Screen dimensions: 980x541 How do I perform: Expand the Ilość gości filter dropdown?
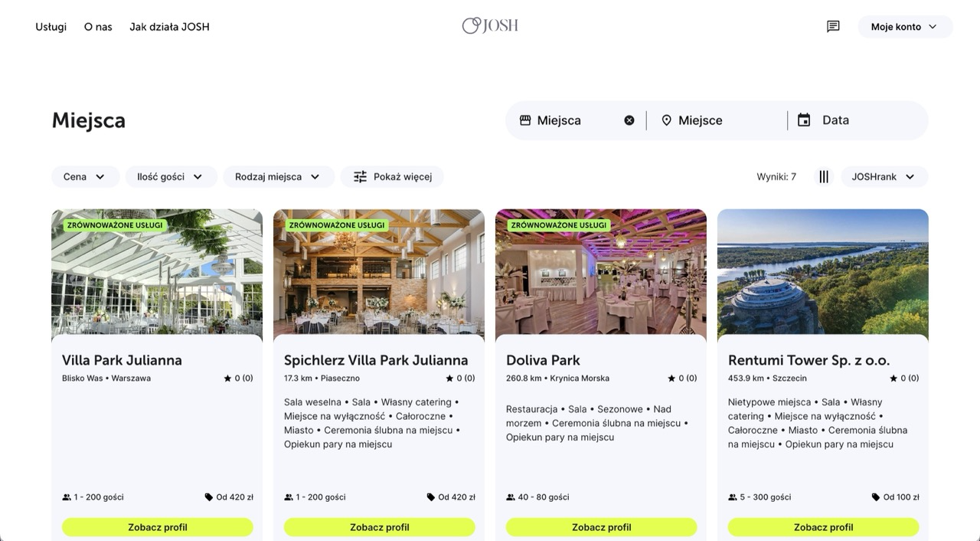(170, 177)
